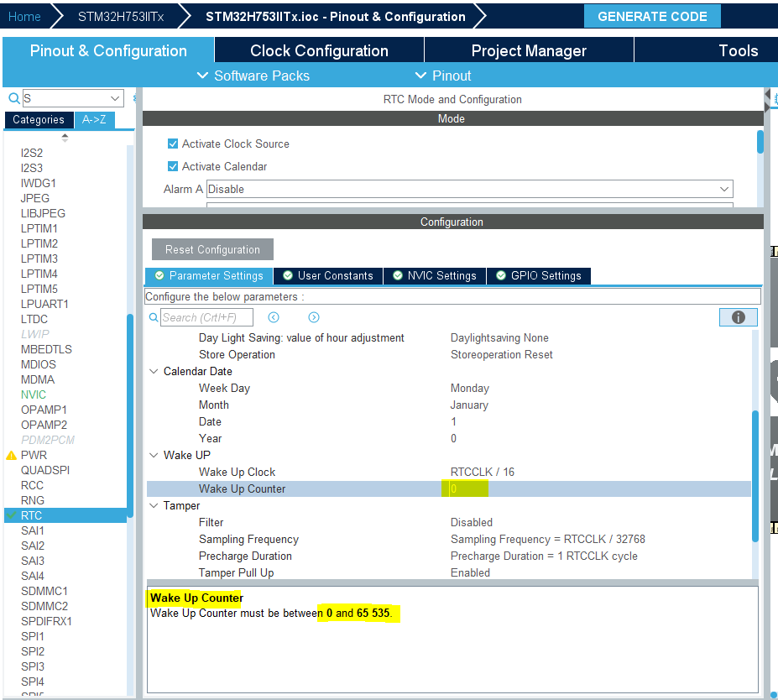Collapse the Wake UP section
Screen dimensions: 778x700
click(154, 456)
